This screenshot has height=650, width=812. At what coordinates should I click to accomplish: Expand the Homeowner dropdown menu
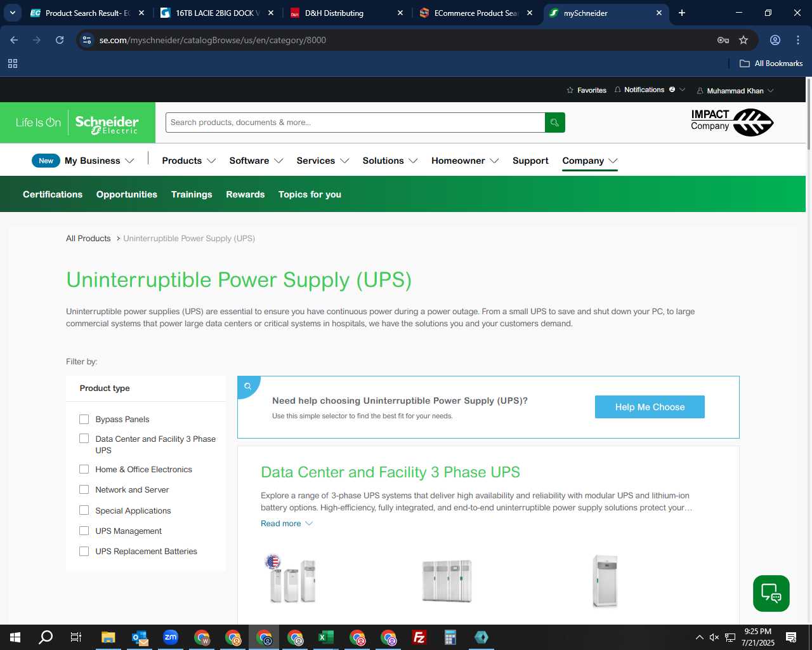(465, 161)
